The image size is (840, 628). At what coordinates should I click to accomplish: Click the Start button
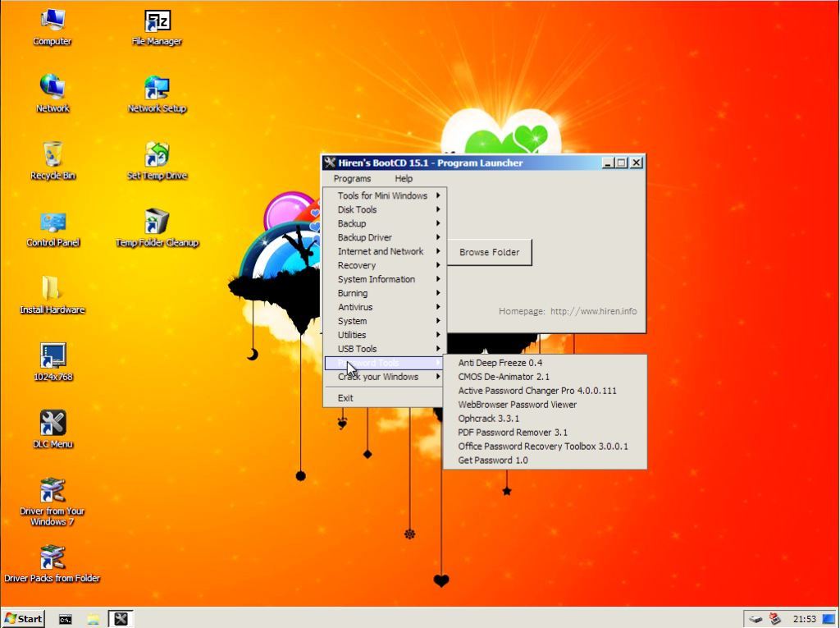(22, 618)
